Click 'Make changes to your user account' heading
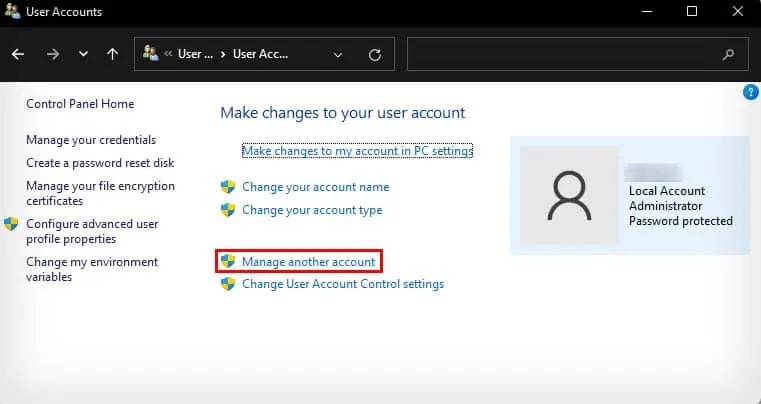 343,113
